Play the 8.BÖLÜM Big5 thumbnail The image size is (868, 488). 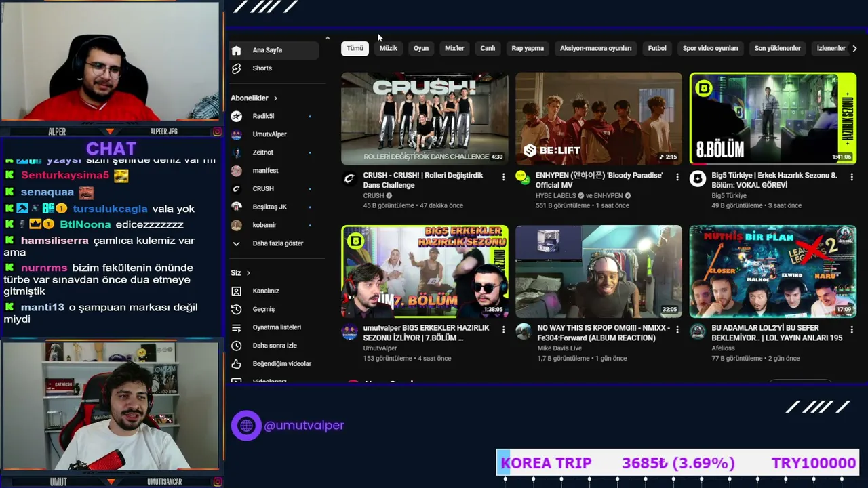[x=773, y=119]
